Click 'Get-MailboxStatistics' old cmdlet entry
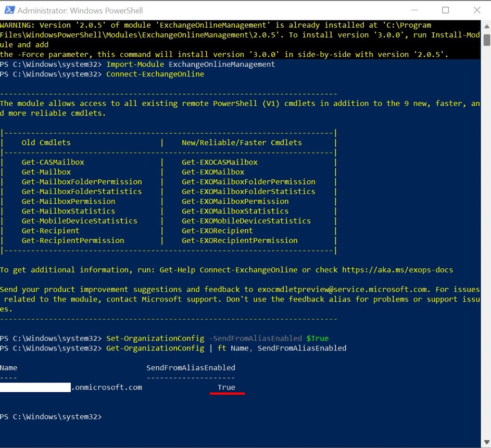This screenshot has width=491, height=448. [x=68, y=211]
